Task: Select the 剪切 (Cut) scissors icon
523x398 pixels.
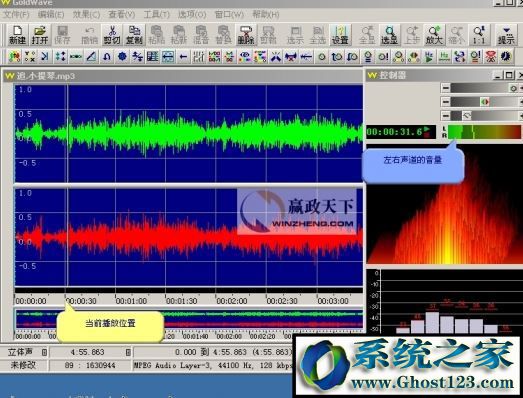Action: click(x=112, y=35)
